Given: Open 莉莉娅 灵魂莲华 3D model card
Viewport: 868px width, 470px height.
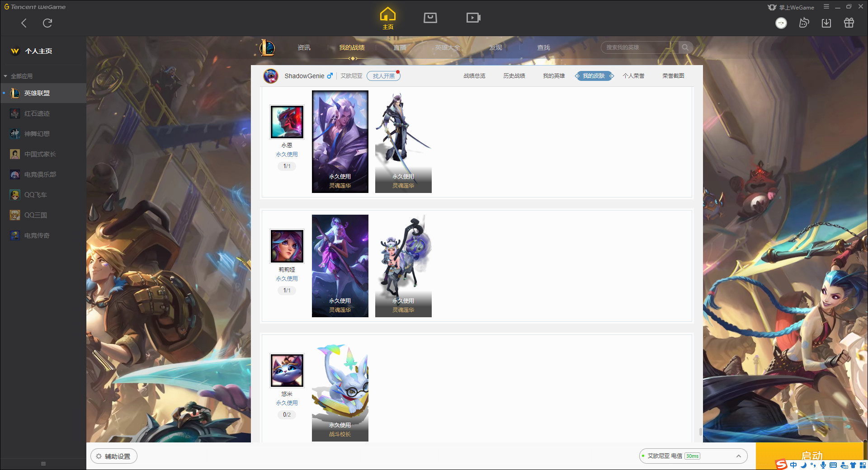Looking at the screenshot, I should tap(403, 266).
